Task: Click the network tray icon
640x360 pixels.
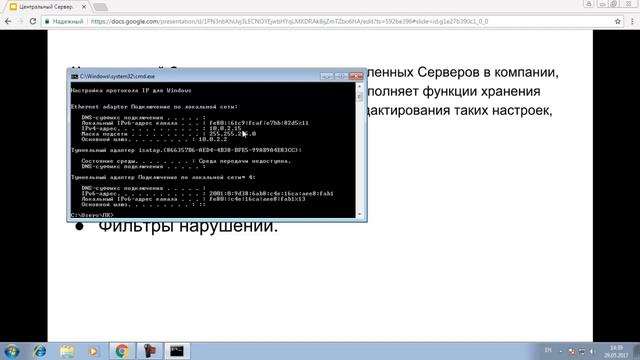Action: click(x=582, y=351)
